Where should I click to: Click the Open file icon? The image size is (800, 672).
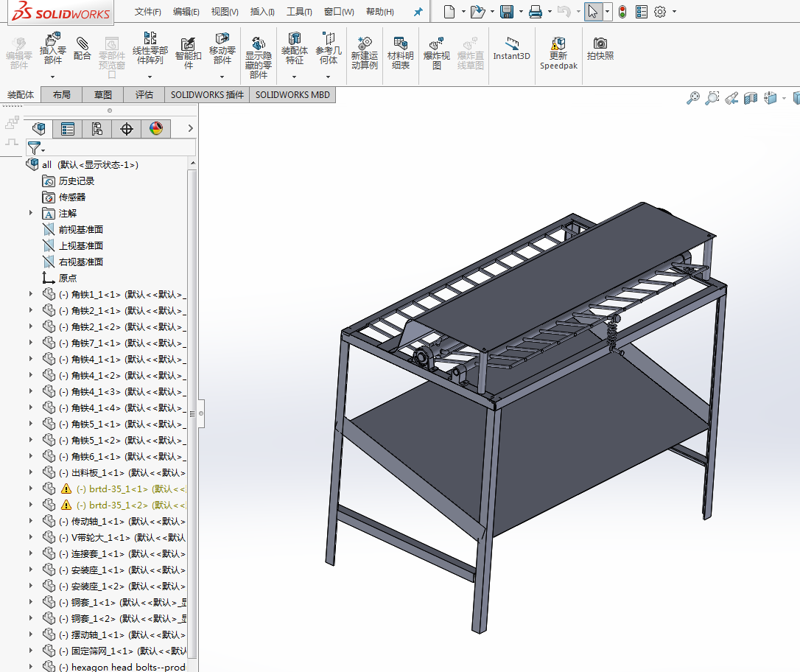tap(477, 11)
